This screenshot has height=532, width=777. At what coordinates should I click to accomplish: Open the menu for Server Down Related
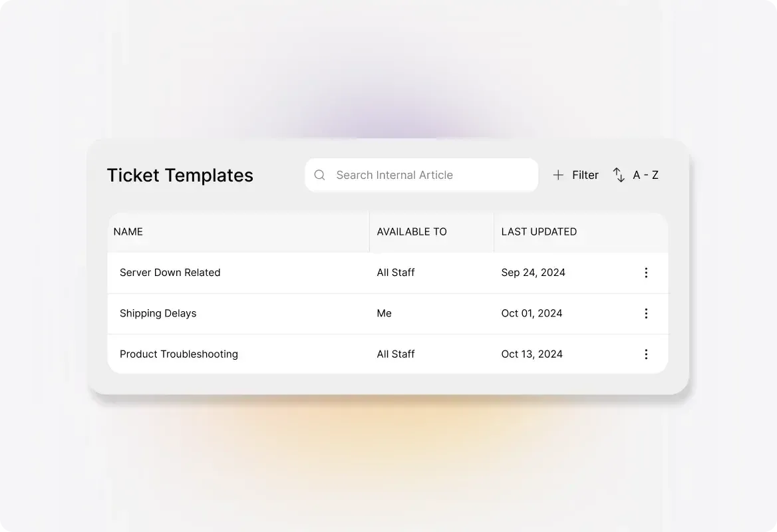tap(646, 273)
